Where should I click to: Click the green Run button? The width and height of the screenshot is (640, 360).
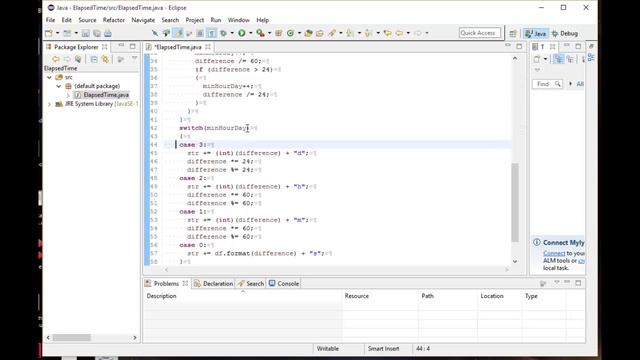(x=242, y=33)
